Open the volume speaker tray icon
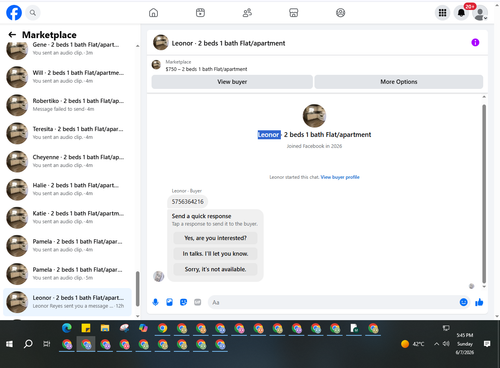Viewport: 500px width, 368px height. tap(446, 344)
